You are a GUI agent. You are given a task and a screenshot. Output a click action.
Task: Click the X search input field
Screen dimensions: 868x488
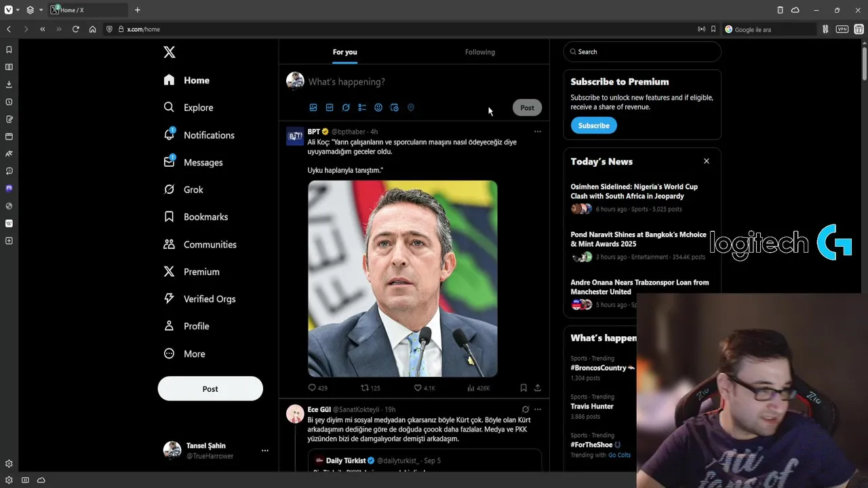[642, 52]
